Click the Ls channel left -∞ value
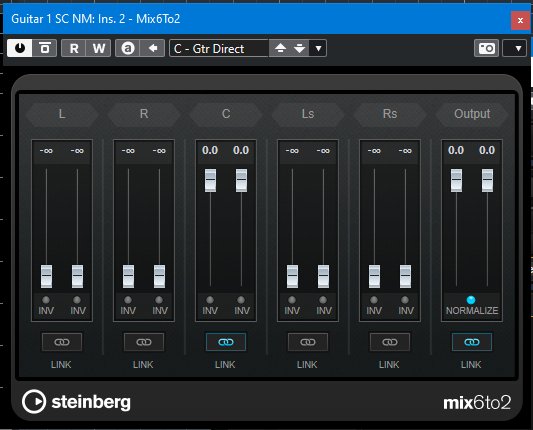Screen dimensions: 533x430 click(292, 151)
